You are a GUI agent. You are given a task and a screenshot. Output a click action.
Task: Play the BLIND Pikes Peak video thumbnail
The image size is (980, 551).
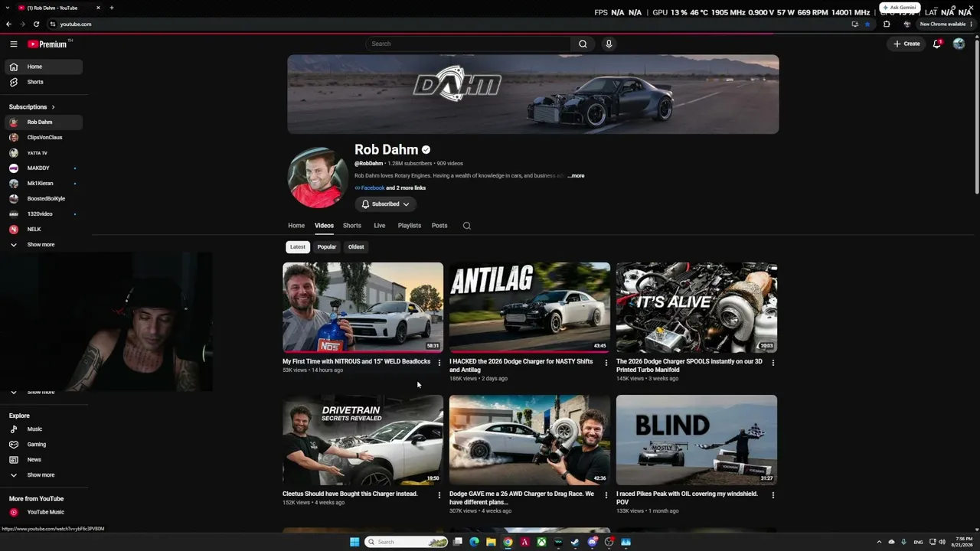click(697, 440)
